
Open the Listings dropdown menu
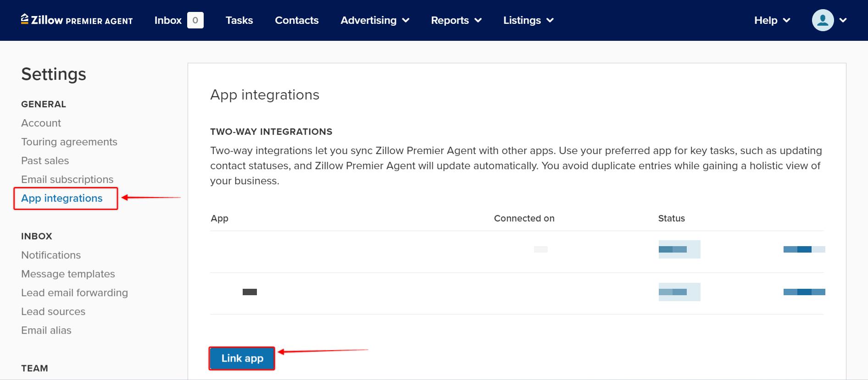pos(528,20)
